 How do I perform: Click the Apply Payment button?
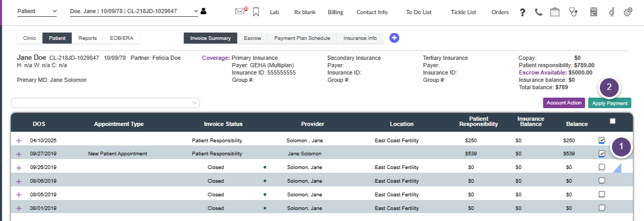point(609,103)
